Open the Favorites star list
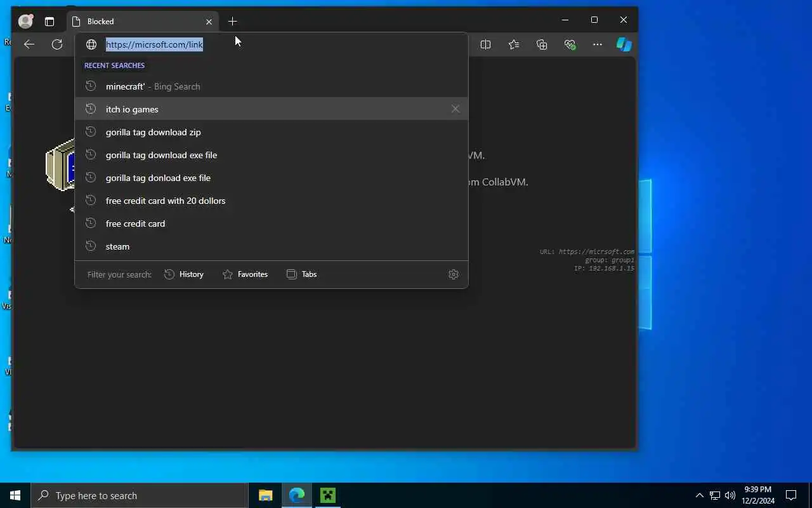 tap(514, 44)
